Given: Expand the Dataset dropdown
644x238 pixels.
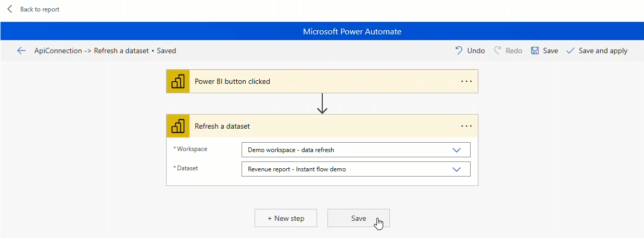Looking at the screenshot, I should (x=356, y=169).
